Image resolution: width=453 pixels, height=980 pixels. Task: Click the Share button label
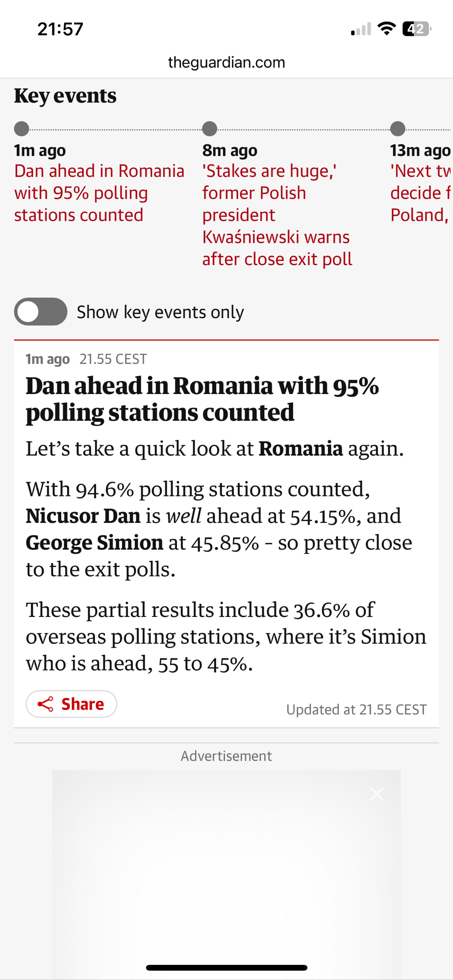(82, 704)
